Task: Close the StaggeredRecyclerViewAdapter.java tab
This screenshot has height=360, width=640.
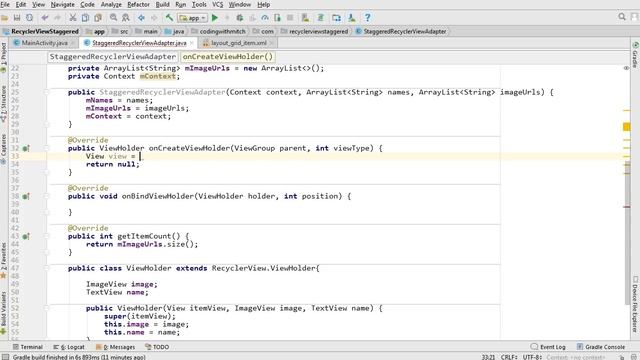Action: click(x=191, y=43)
